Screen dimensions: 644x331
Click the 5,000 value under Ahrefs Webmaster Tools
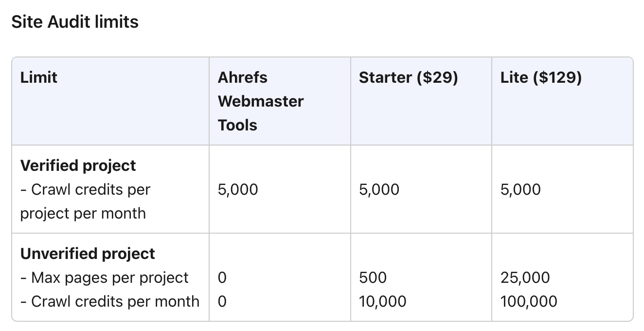tap(238, 189)
